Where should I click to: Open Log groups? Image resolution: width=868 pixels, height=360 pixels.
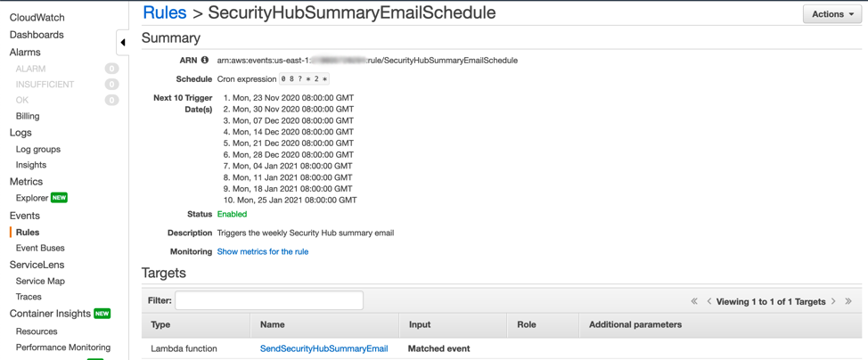tap(38, 149)
